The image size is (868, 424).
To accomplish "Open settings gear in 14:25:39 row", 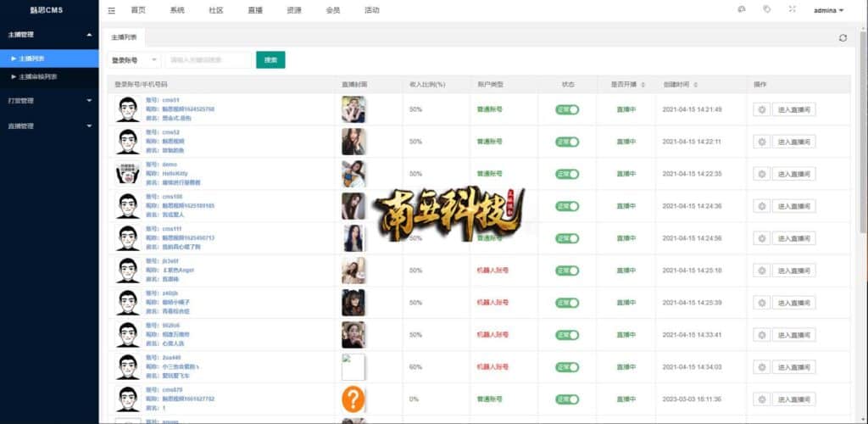I will tap(761, 302).
